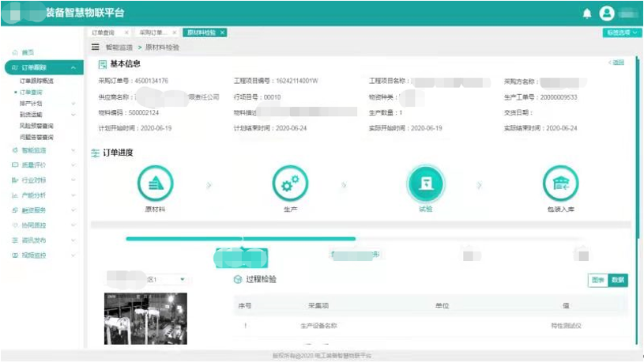Go to 首页 home in sidebar
Screen dimensions: 644x363
click(28, 52)
